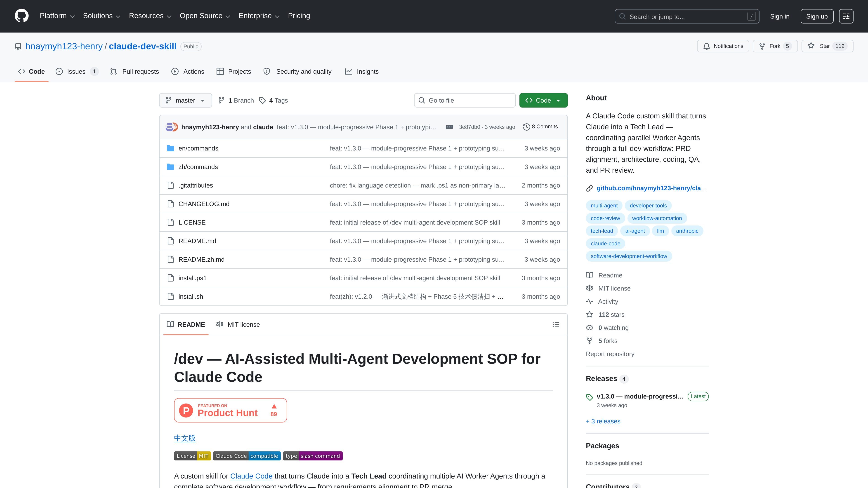868x488 pixels.
Task: Open the README.md file
Action: point(198,241)
